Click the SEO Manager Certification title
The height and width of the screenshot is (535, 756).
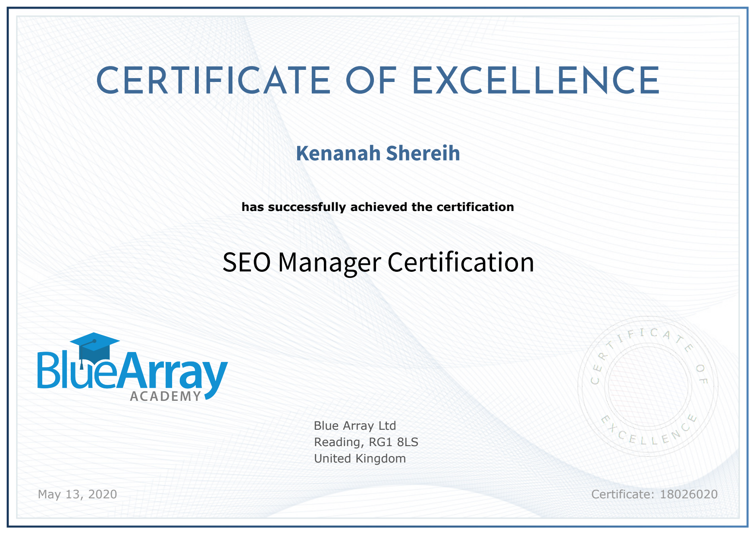pos(378,262)
